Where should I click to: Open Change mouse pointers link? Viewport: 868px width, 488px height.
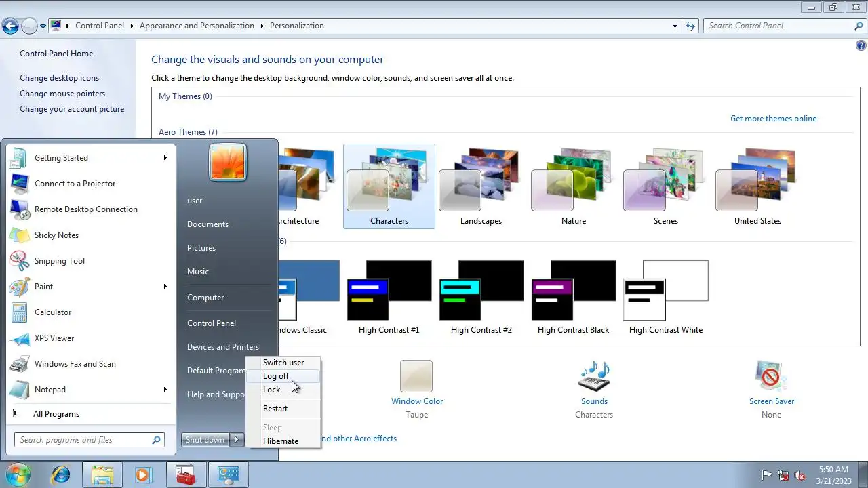tap(62, 94)
